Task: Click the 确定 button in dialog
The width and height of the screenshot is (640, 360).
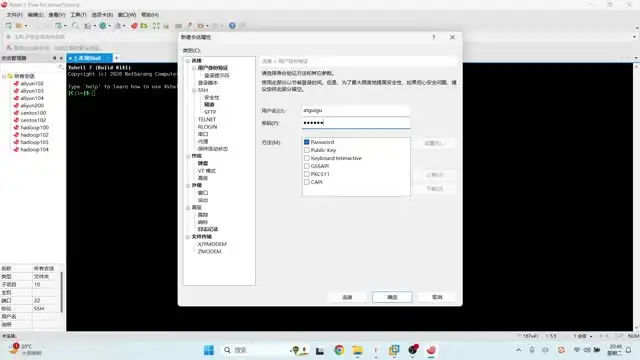Action: pos(392,297)
